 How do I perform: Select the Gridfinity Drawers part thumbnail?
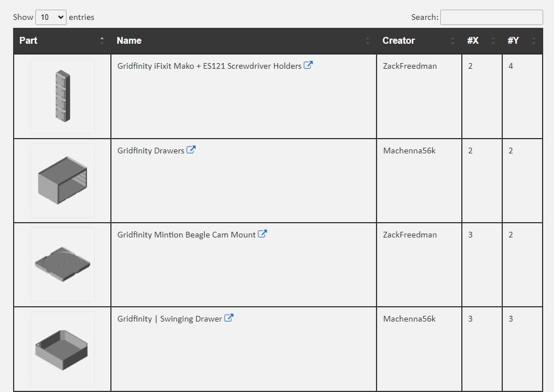click(63, 180)
